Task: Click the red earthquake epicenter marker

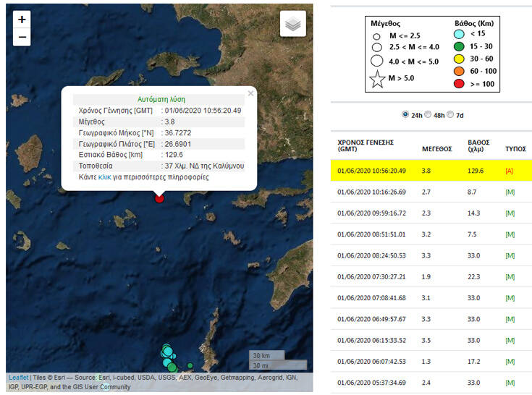Action: (160, 198)
